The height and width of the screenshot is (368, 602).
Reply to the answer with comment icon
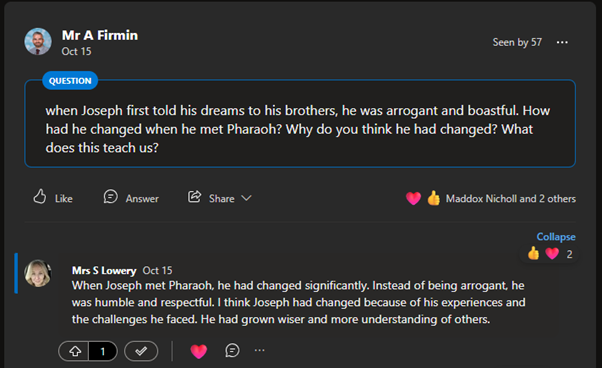pyautogui.click(x=232, y=350)
